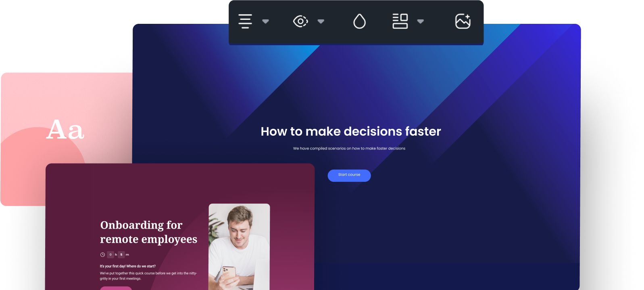Image resolution: width=644 pixels, height=290 pixels.
Task: Open the layout dropdown arrow
Action: pos(421,21)
